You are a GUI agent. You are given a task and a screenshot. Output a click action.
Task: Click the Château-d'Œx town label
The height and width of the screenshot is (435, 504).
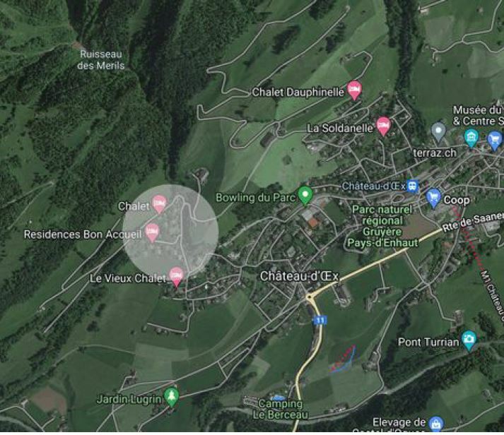(x=299, y=276)
